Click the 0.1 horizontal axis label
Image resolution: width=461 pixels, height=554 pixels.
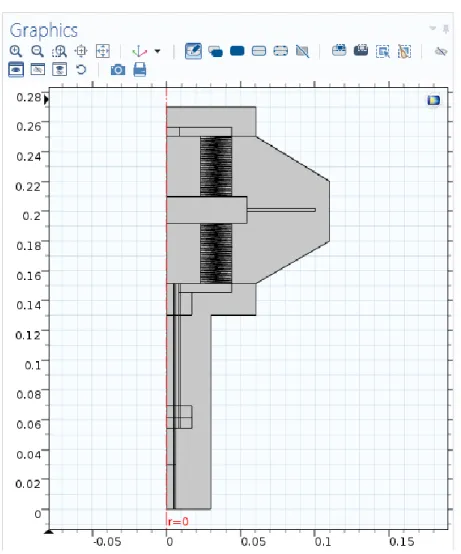[323, 541]
